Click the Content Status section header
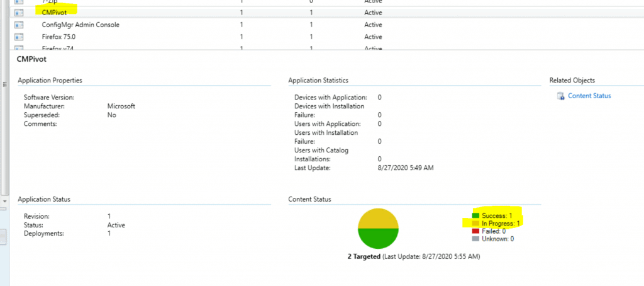The width and height of the screenshot is (644, 286). pyautogui.click(x=309, y=199)
